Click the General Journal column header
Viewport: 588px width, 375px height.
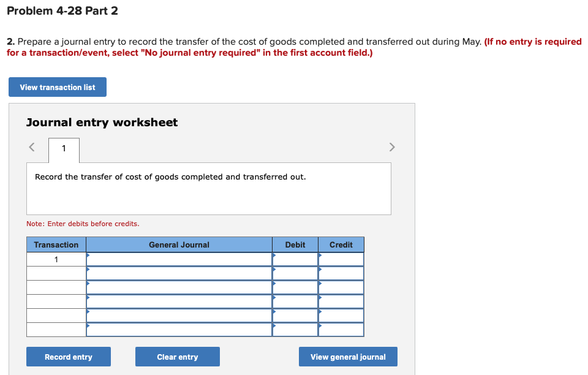click(x=179, y=244)
